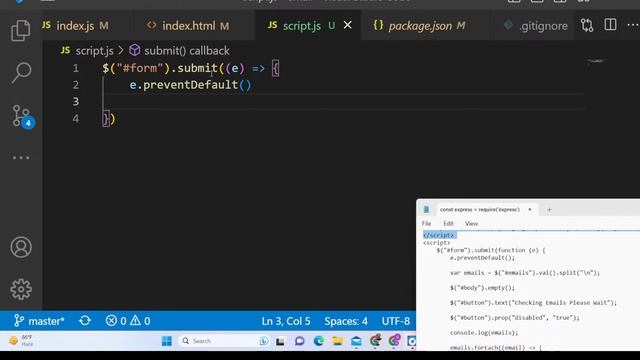This screenshot has width=640, height=360.
Task: Open the Search view in the activity bar
Action: [x=21, y=73]
